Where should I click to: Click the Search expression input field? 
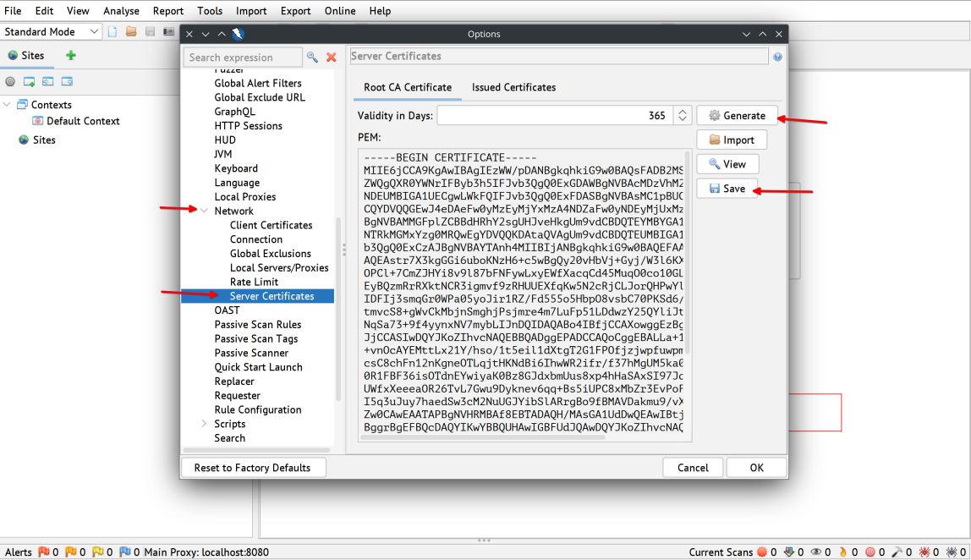242,58
